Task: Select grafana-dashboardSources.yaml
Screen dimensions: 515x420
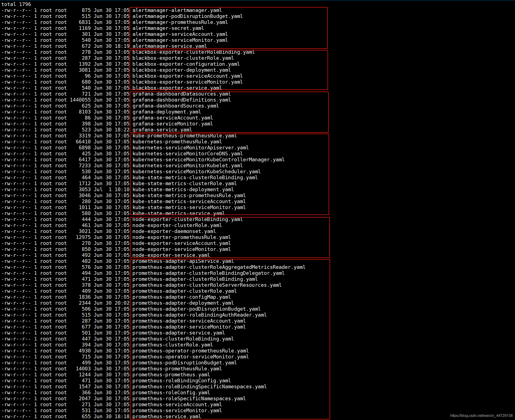Action: click(x=176, y=106)
